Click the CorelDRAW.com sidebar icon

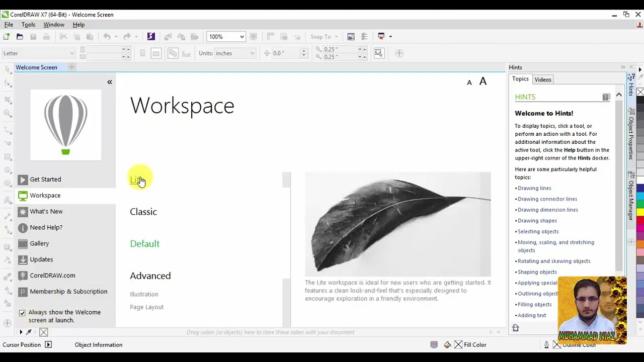pos(23,276)
